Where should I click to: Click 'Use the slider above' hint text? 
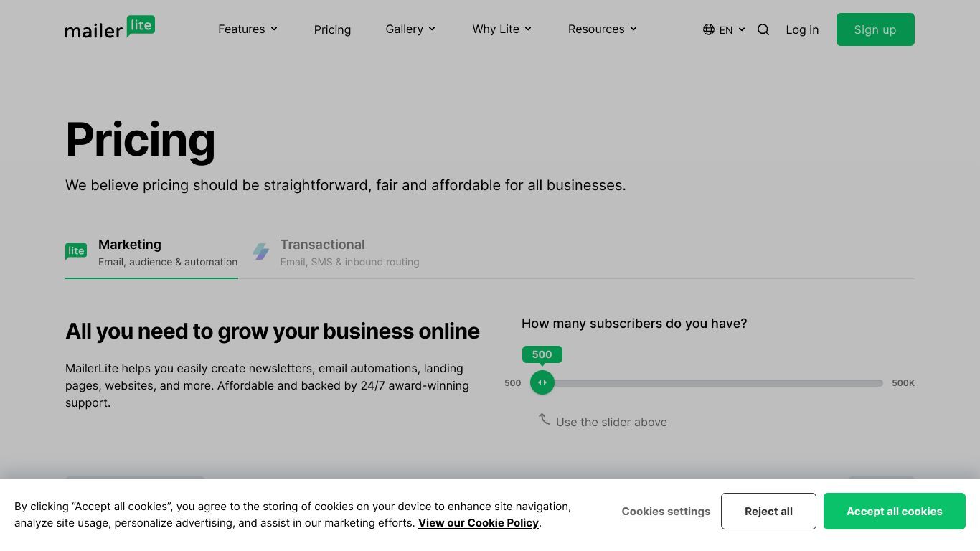611,423
